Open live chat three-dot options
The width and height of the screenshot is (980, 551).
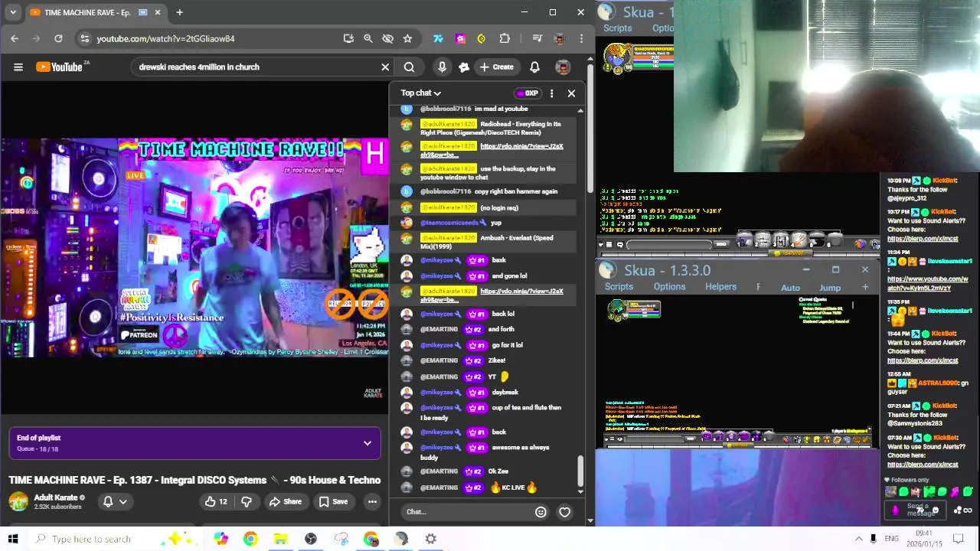[551, 93]
